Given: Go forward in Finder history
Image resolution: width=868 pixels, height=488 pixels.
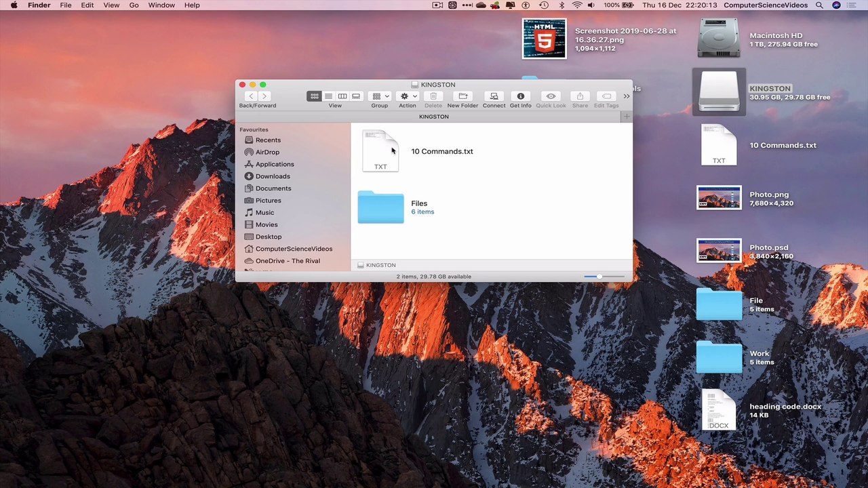Looking at the screenshot, I should pyautogui.click(x=264, y=96).
